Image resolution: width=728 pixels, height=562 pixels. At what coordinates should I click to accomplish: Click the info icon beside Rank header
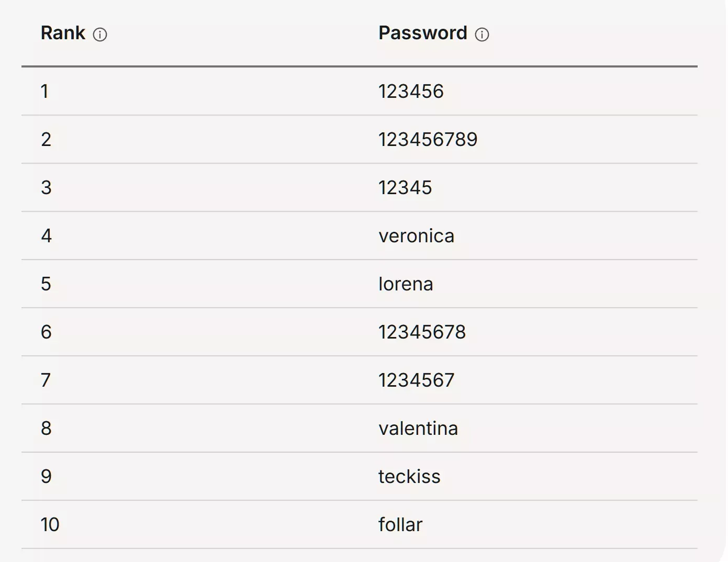100,35
